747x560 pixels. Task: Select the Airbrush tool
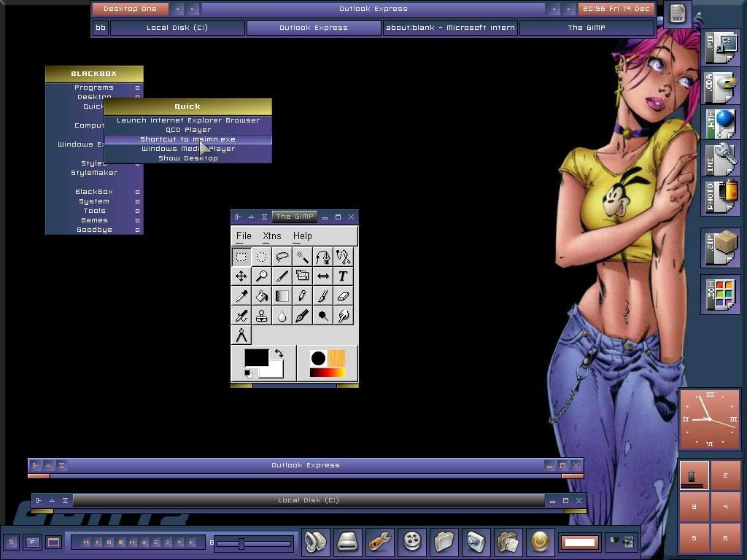click(x=241, y=316)
